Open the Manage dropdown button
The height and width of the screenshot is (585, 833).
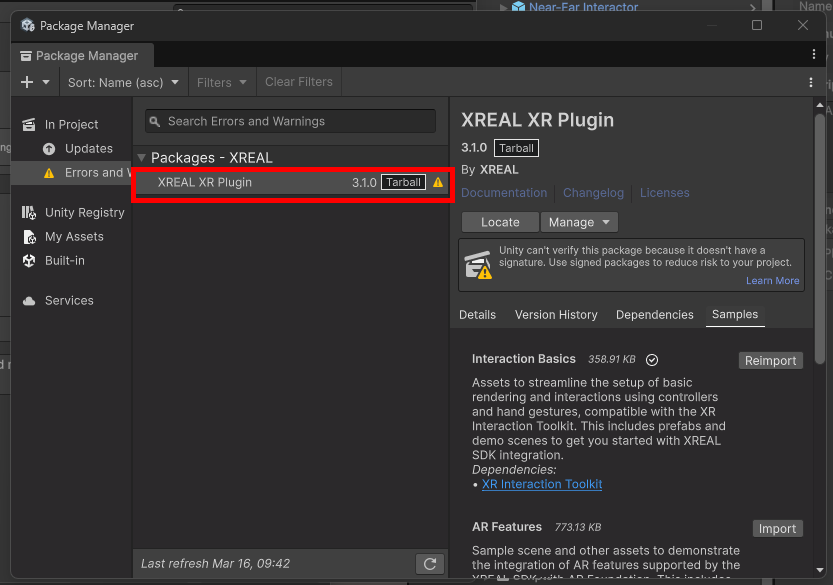point(579,222)
